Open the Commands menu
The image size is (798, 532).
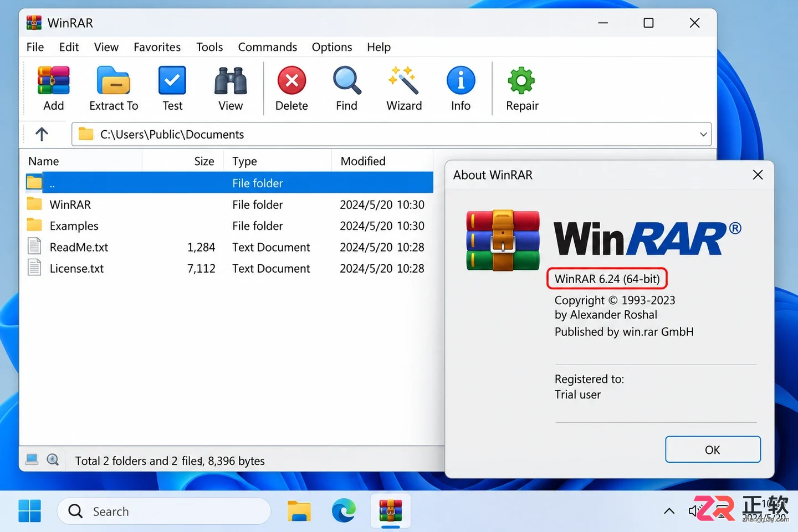click(267, 47)
